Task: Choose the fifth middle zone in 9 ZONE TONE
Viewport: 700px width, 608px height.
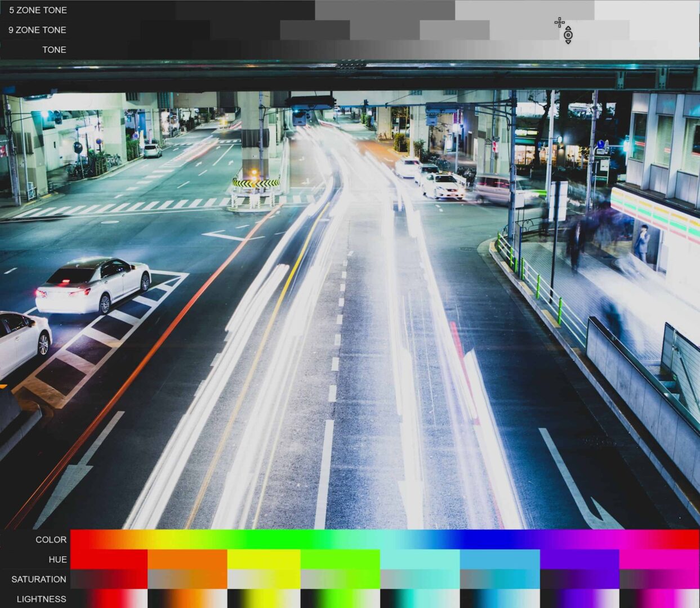Action: click(385, 30)
